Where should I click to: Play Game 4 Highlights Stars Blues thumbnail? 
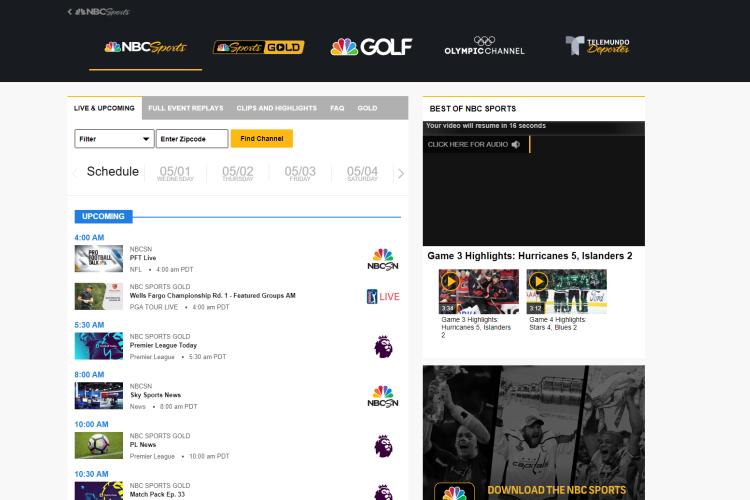pyautogui.click(x=566, y=291)
